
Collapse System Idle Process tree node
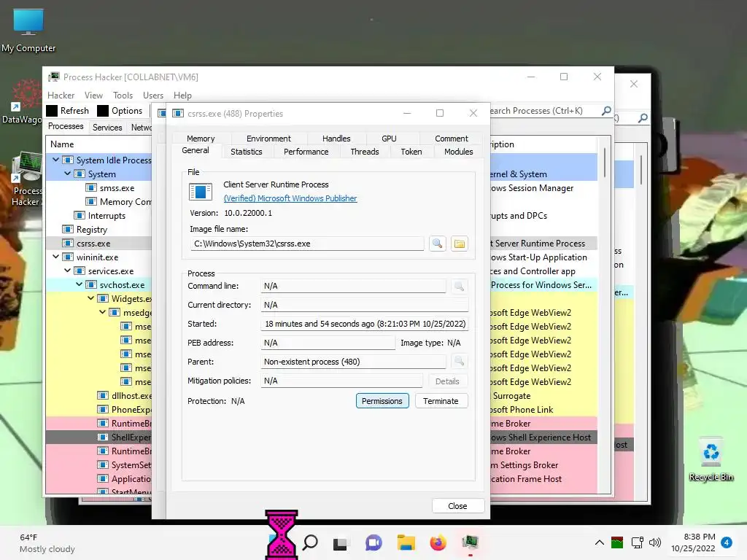coord(55,160)
